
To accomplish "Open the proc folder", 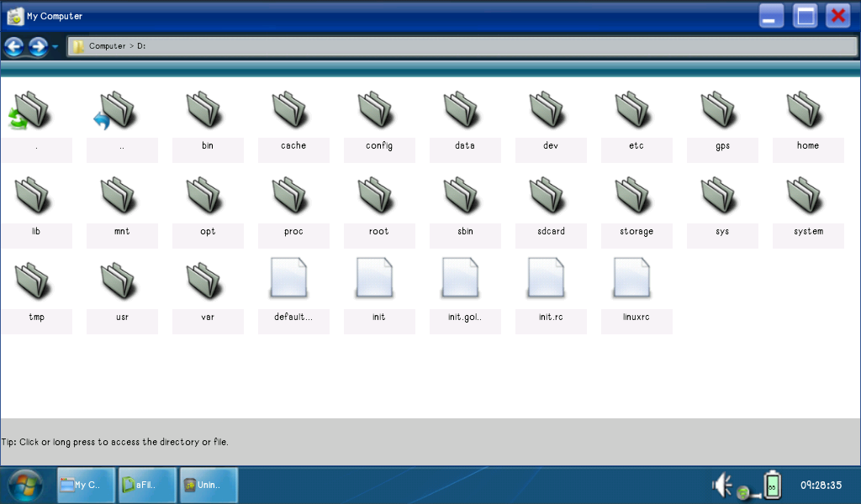I will pyautogui.click(x=289, y=196).
